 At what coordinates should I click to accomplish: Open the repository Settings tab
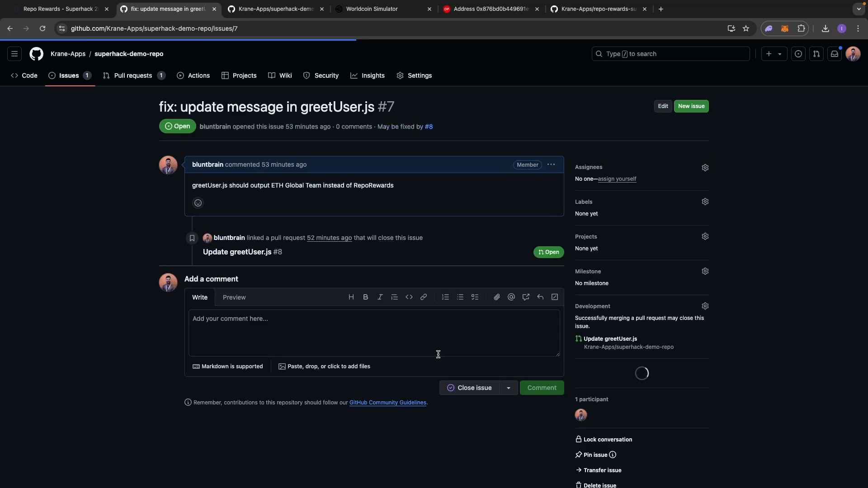[414, 75]
